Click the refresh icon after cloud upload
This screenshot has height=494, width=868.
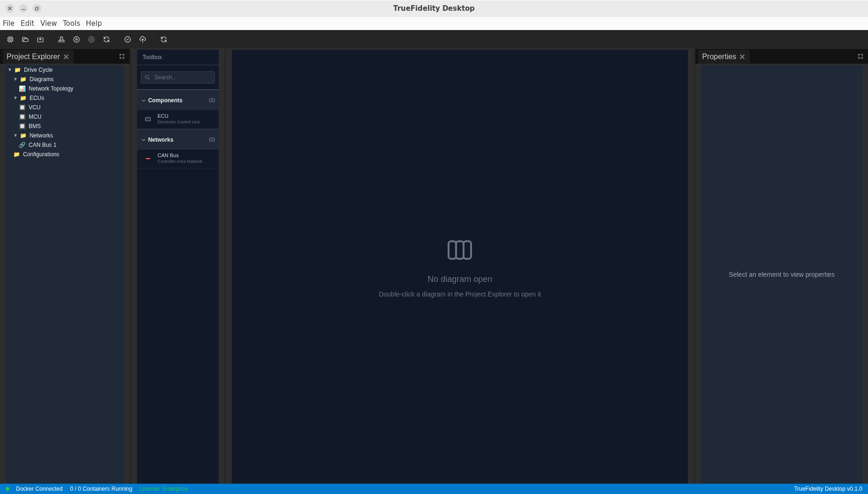pos(164,39)
